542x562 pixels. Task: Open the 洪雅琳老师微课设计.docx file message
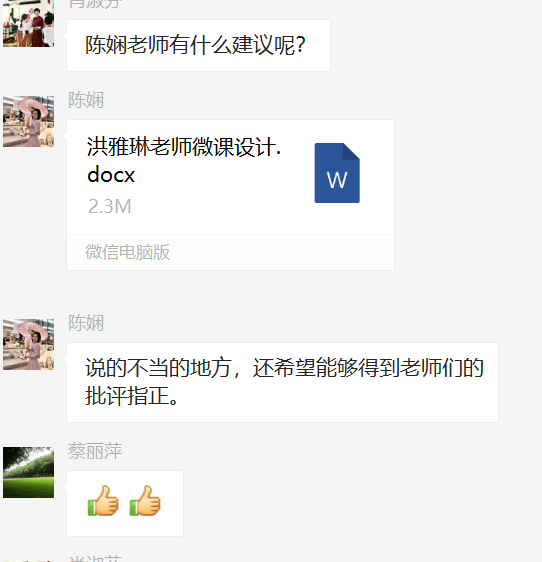230,195
